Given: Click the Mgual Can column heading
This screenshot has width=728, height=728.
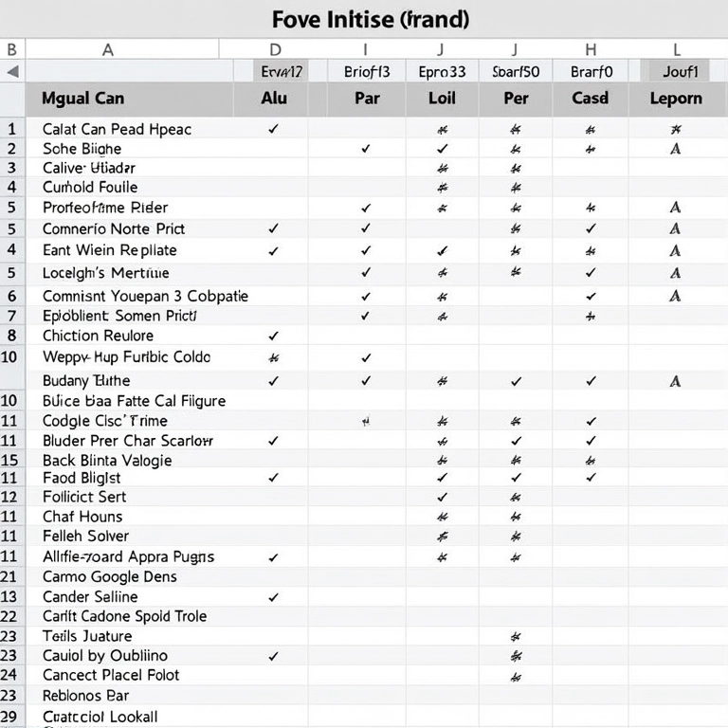Looking at the screenshot, I should click(x=82, y=99).
